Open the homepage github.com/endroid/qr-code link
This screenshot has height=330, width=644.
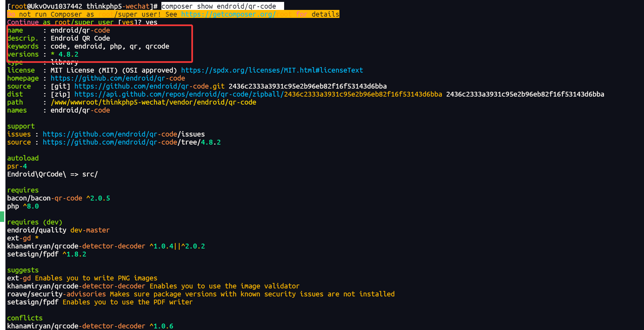(118, 78)
